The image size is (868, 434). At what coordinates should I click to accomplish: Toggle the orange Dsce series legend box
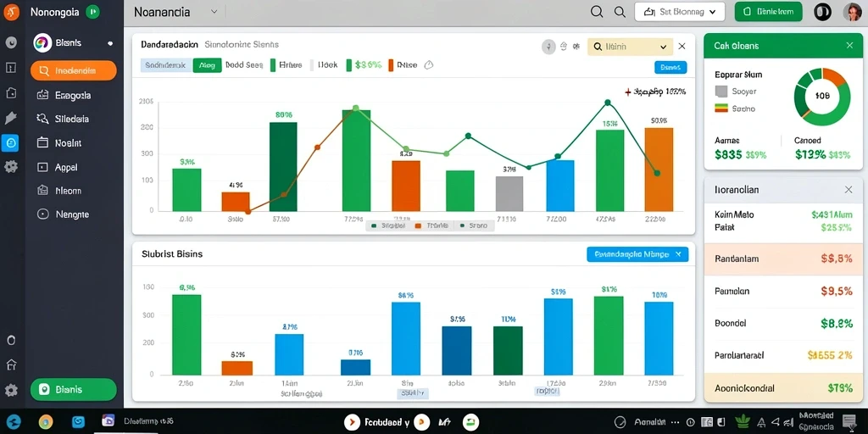[391, 65]
